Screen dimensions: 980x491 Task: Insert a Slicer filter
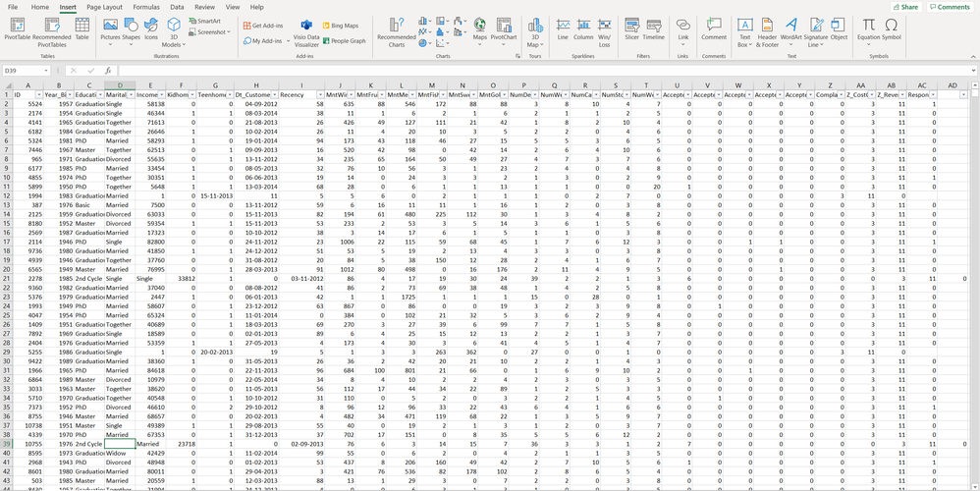click(x=631, y=29)
